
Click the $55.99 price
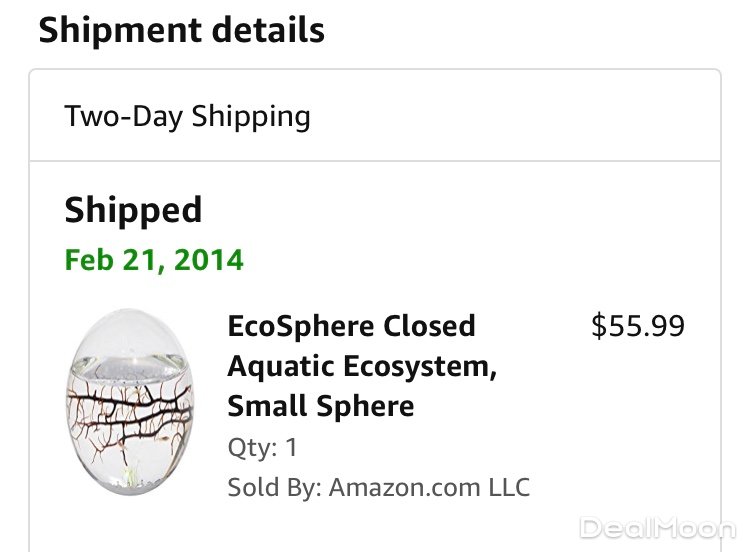[x=638, y=326]
